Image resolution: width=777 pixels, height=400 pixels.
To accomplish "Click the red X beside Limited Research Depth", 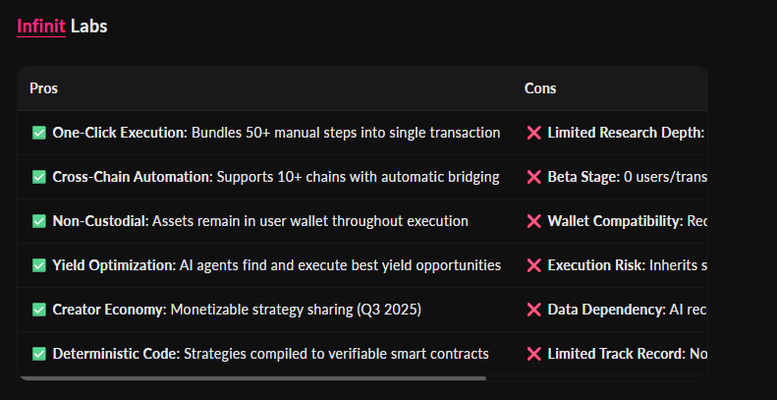I will pos(534,133).
